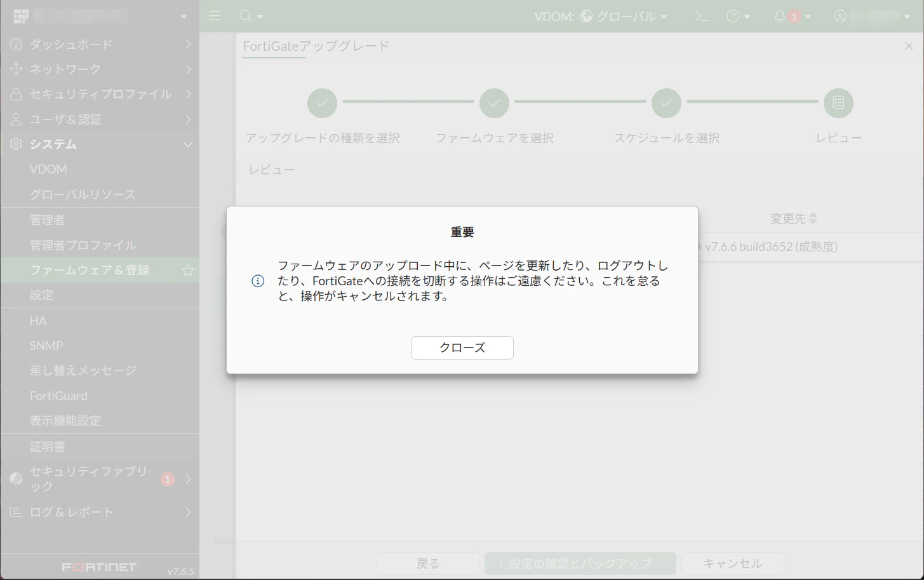Click the クローズ button in the dialog

coord(462,347)
